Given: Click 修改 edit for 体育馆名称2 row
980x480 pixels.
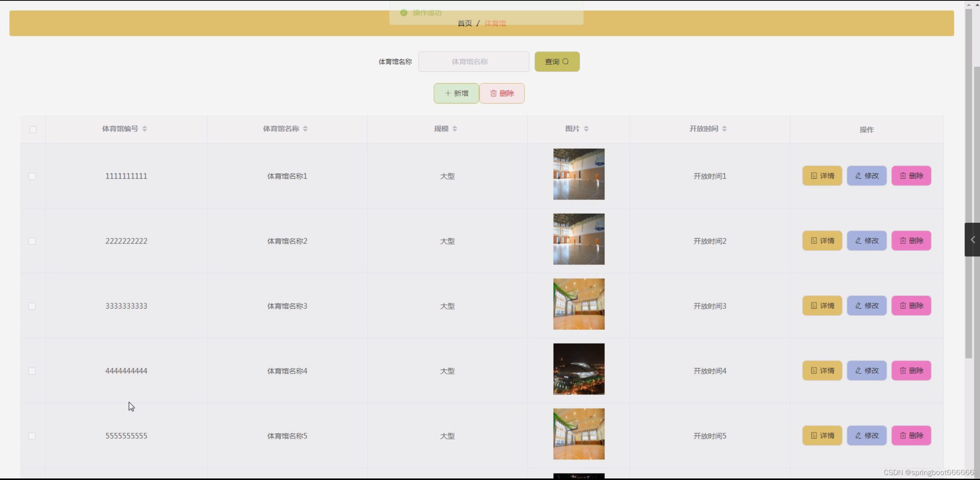Looking at the screenshot, I should tap(867, 241).
